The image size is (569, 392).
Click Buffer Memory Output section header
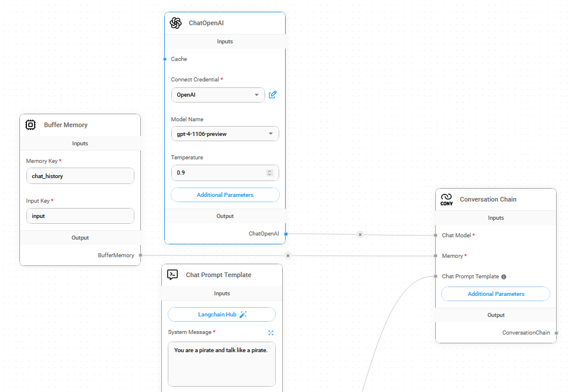(80, 237)
